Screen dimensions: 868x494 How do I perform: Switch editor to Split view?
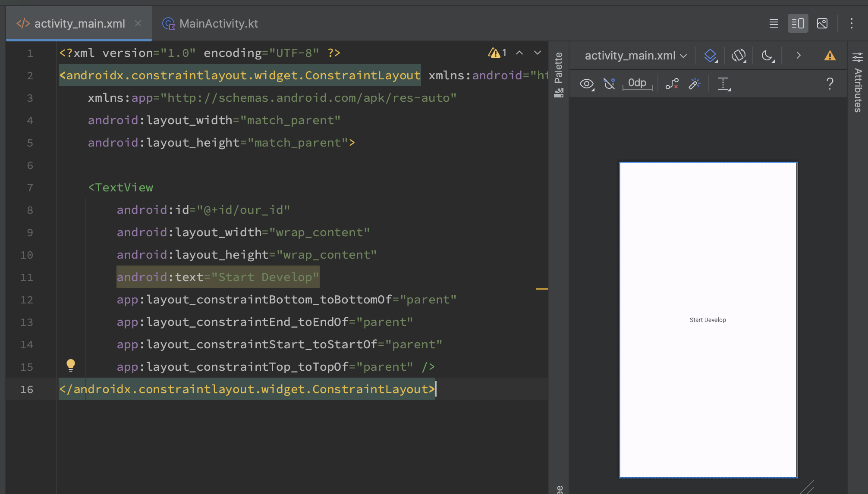coord(798,23)
